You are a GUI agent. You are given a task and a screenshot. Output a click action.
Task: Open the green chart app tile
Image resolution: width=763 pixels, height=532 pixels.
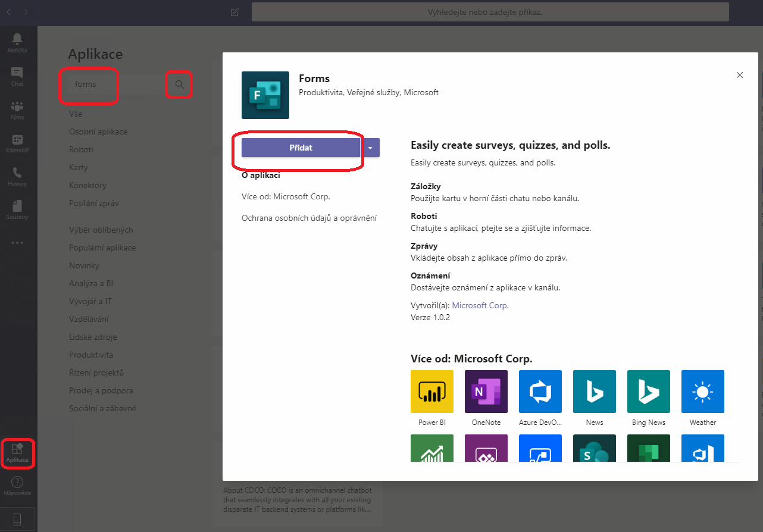pyautogui.click(x=432, y=448)
